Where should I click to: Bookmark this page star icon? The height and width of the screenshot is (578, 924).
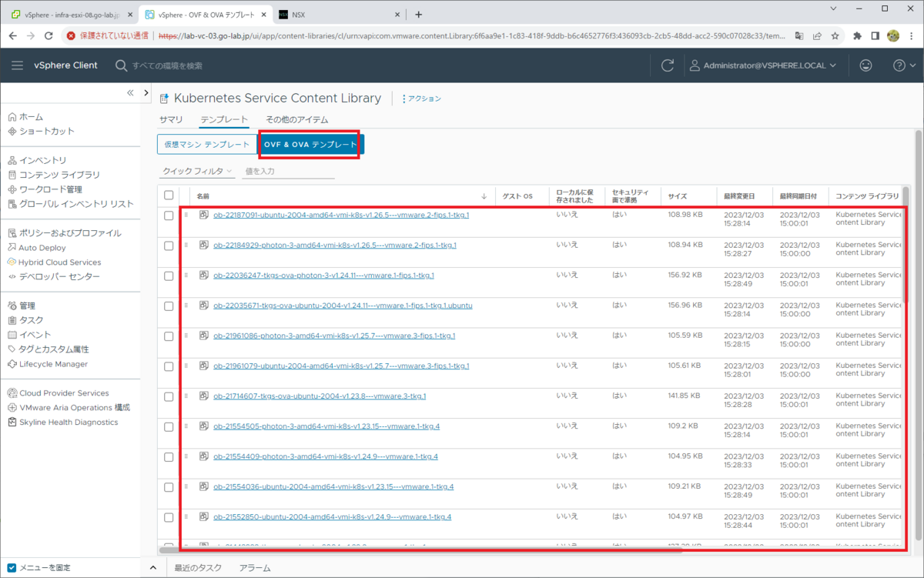point(835,35)
